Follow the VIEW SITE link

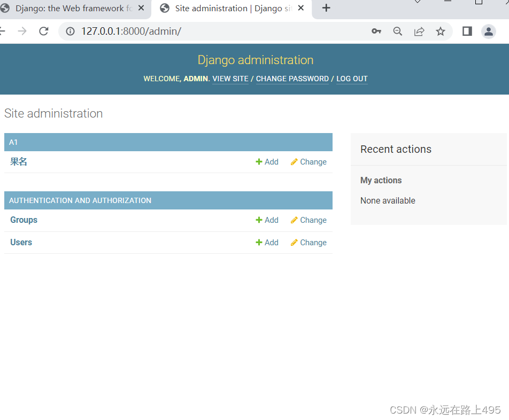point(230,79)
